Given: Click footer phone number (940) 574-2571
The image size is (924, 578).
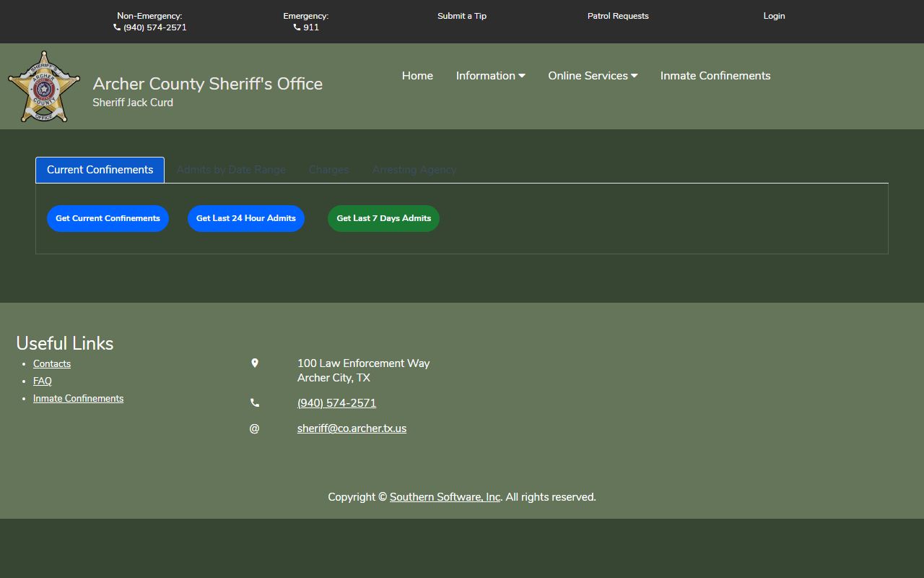Looking at the screenshot, I should pos(336,403).
